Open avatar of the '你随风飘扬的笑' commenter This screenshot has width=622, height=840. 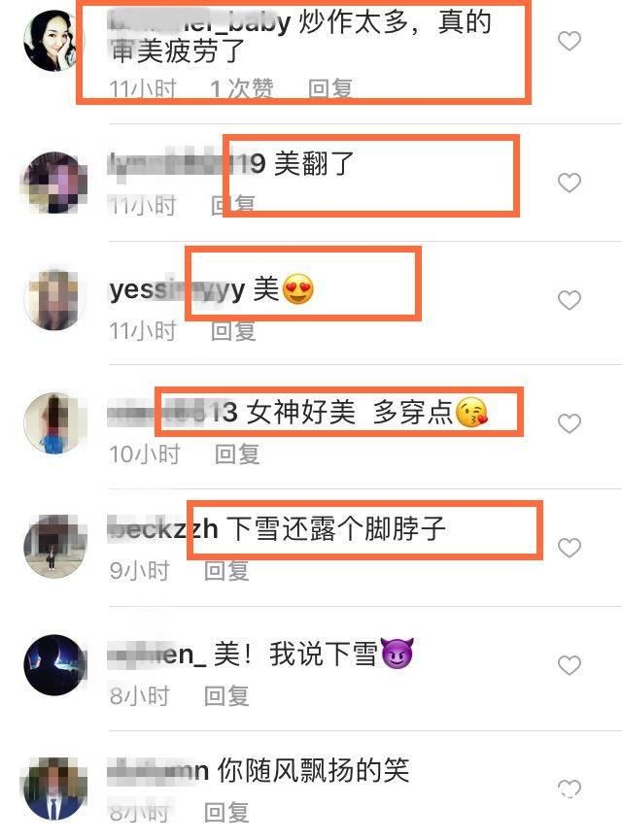(54, 788)
